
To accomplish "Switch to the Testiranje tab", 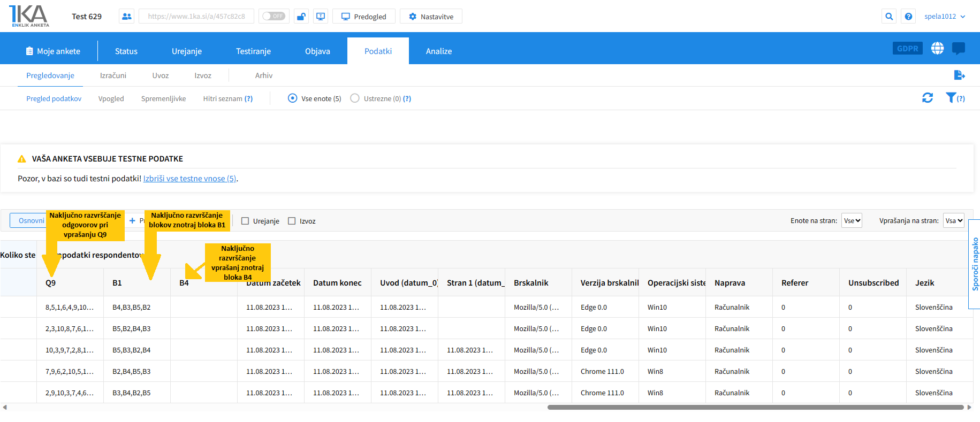I will click(x=253, y=51).
